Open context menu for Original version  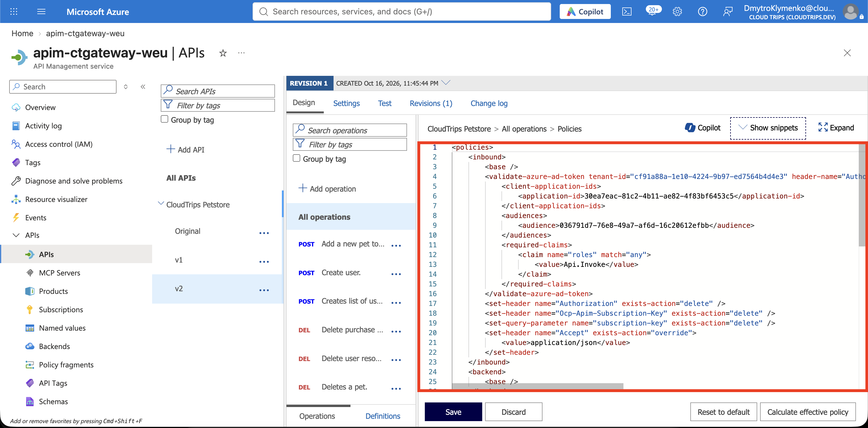[x=264, y=233]
